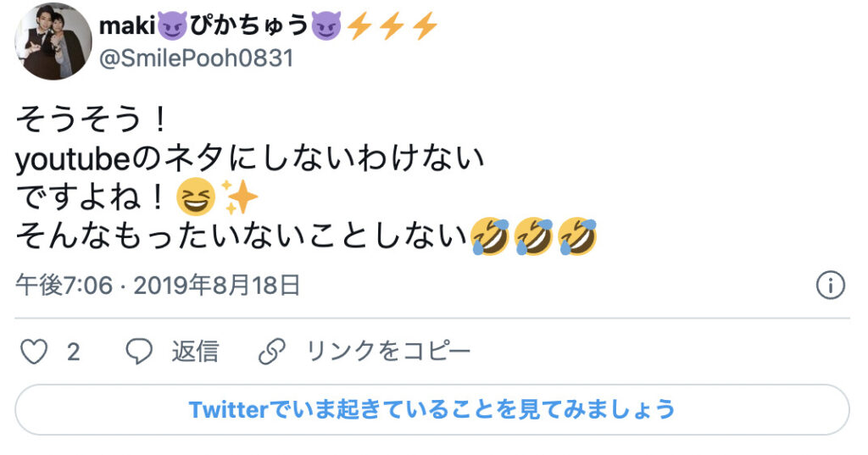Click the first purple devil emoji in name
This screenshot has height=455, width=868.
point(173,26)
